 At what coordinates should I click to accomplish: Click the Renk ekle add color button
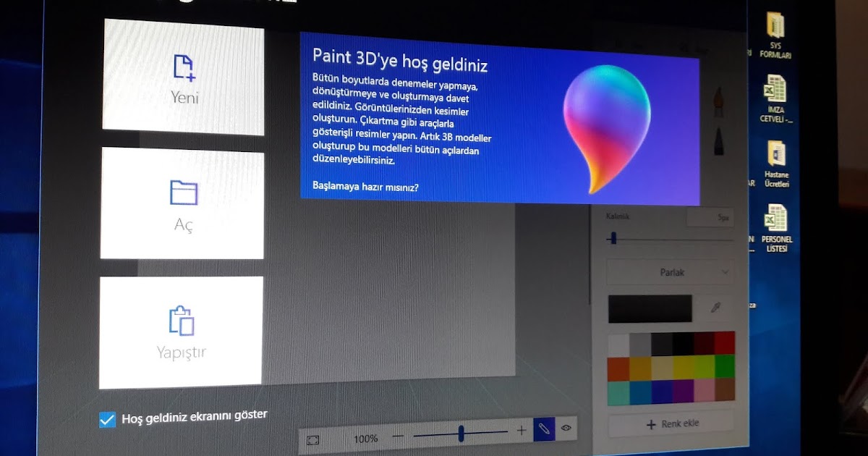pyautogui.click(x=671, y=423)
